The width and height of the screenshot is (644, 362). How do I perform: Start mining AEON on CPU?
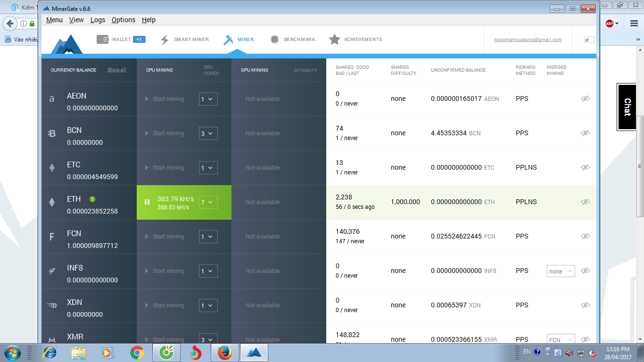coord(165,99)
